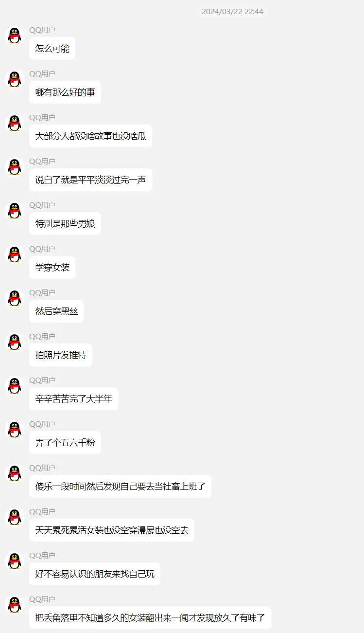Click the timestamp 2024/03/22 22:44
This screenshot has height=633, width=364.
click(x=232, y=11)
